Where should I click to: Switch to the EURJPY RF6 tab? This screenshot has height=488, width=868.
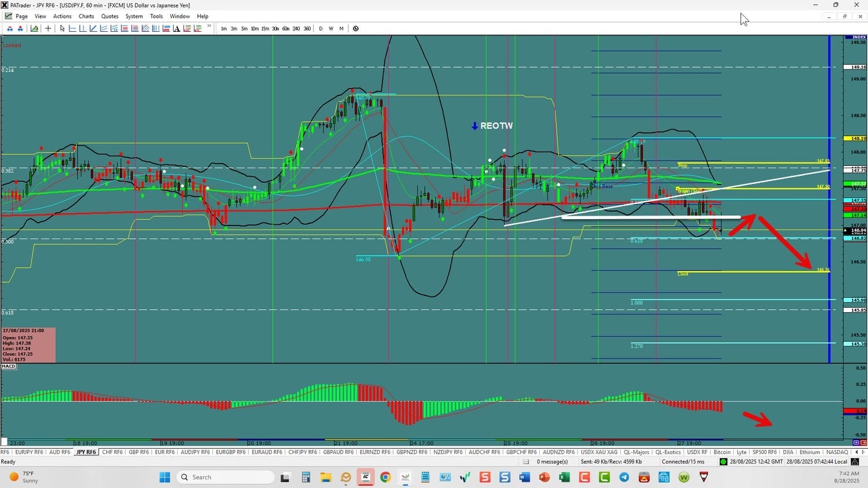pos(29,452)
